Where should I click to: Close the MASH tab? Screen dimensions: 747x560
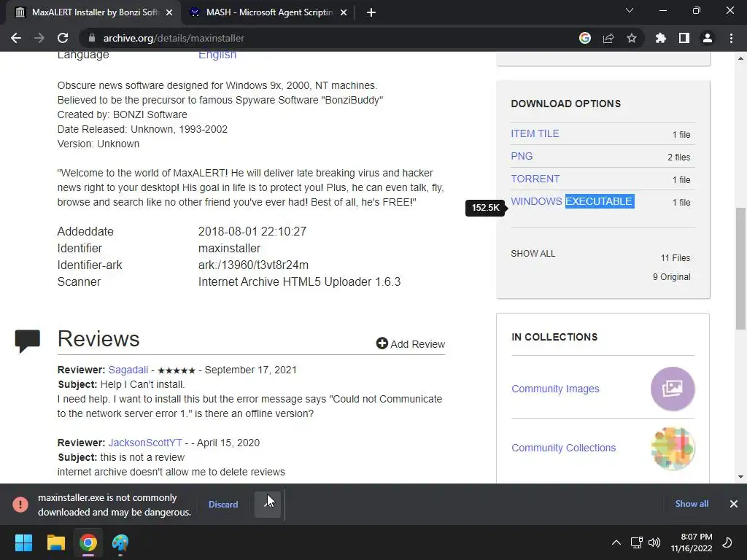click(344, 13)
